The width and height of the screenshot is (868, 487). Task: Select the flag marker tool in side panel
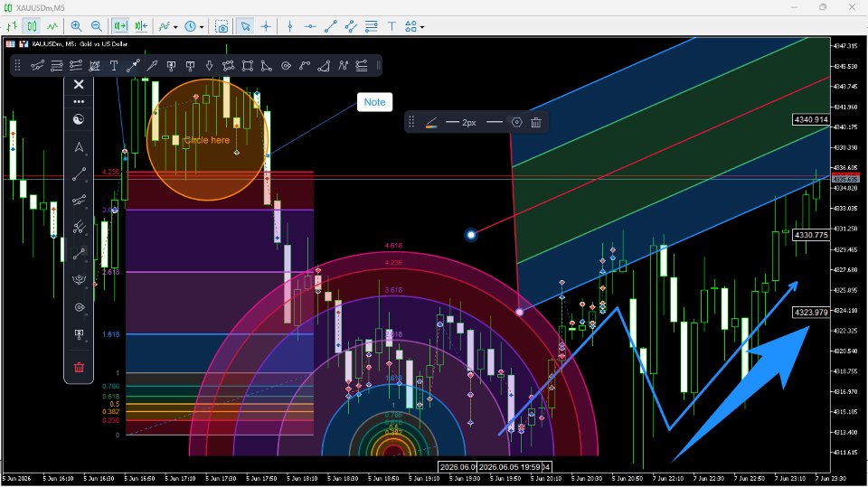79,334
